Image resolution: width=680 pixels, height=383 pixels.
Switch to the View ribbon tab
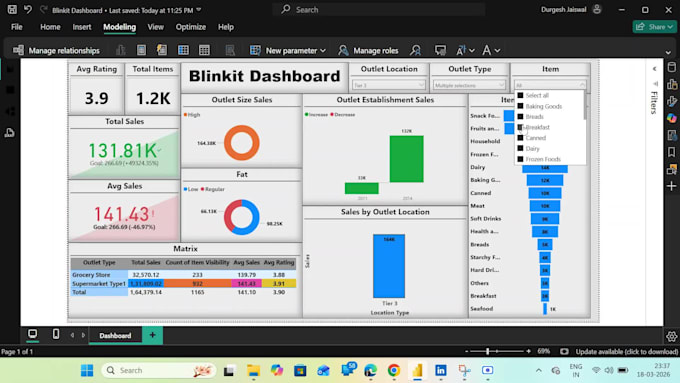156,27
